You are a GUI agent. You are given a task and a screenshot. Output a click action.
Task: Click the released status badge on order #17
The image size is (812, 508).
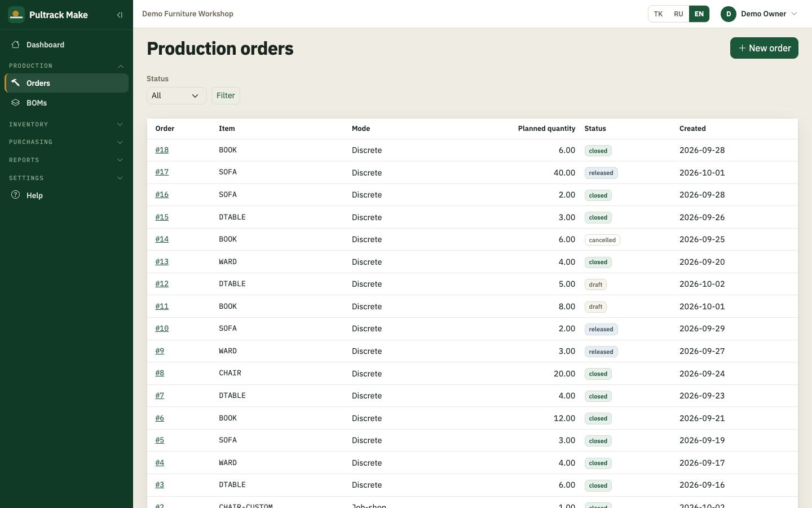point(601,173)
